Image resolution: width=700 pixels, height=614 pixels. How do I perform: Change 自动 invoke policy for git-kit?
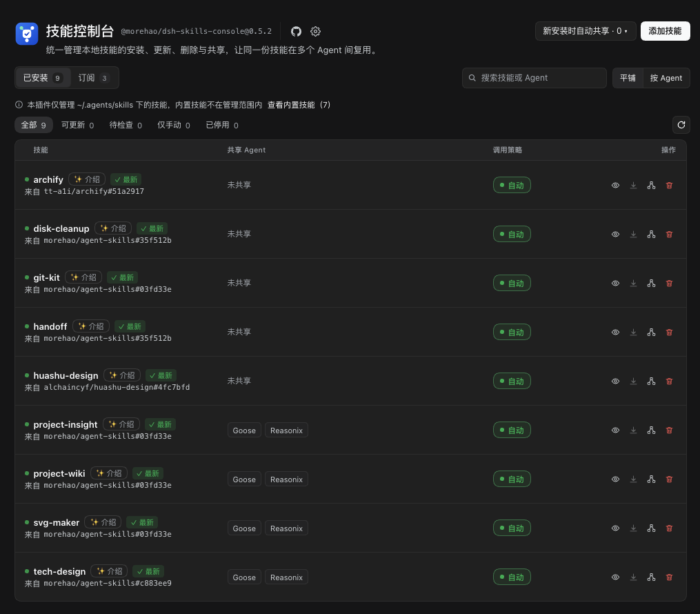512,283
